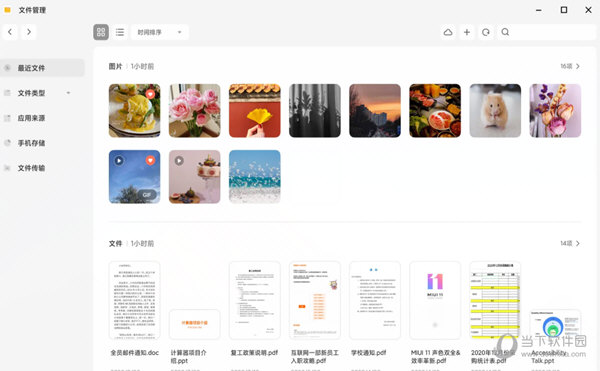Open the hamster photo
Screen dimensions: 600x371
[x=495, y=111]
